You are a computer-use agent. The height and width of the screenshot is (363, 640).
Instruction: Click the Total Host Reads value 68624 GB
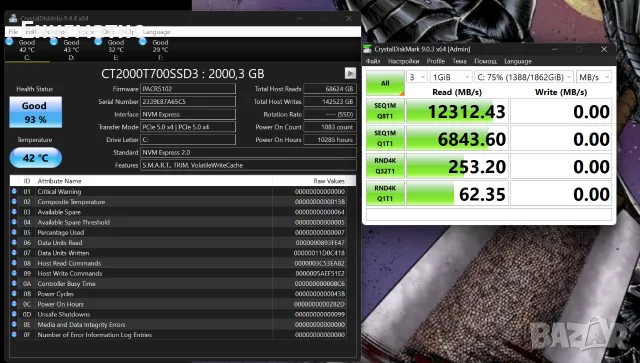pyautogui.click(x=330, y=89)
